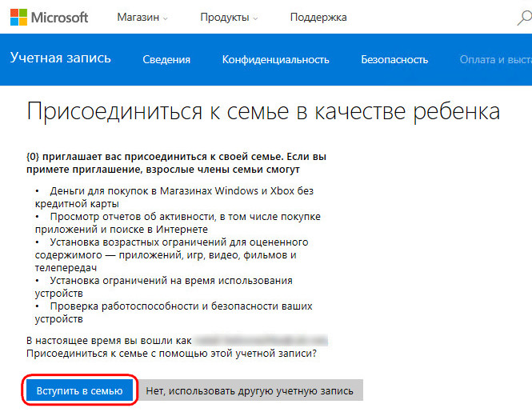Click the question 'Присоединиться к семье с помощью'
The height and width of the screenshot is (416, 532).
click(x=172, y=354)
